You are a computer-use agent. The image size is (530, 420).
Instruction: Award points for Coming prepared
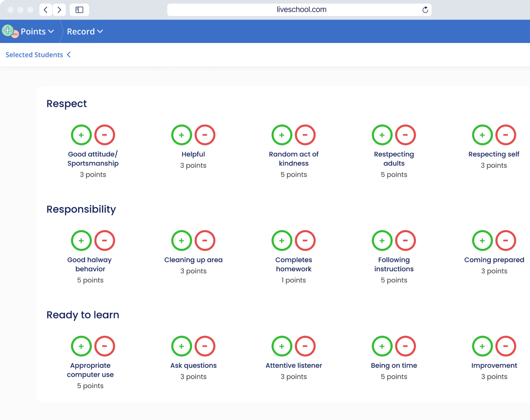click(x=482, y=240)
